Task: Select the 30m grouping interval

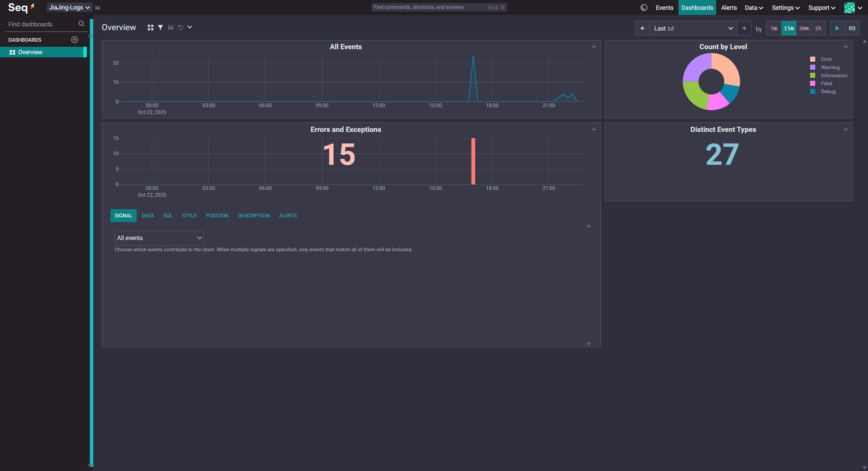Action: 803,28
